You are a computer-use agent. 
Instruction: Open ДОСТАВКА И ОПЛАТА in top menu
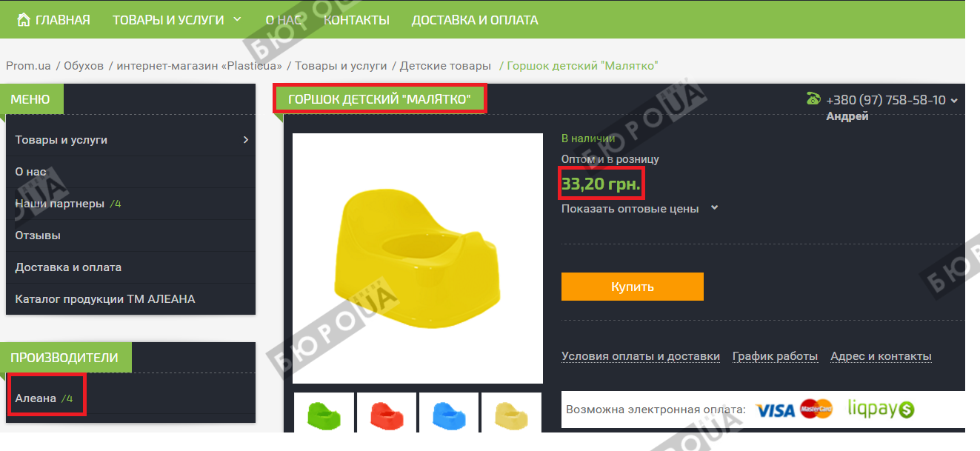475,20
